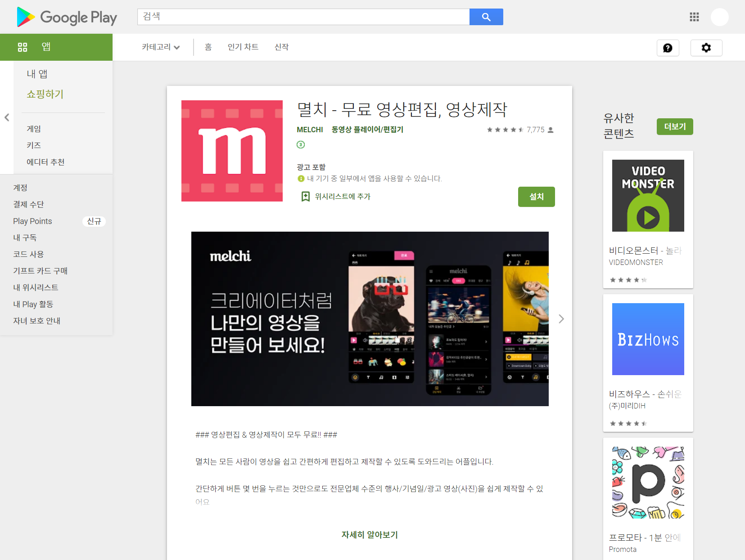745x560 pixels.
Task: Click 자세히 알아보기 to expand the description
Action: click(370, 535)
